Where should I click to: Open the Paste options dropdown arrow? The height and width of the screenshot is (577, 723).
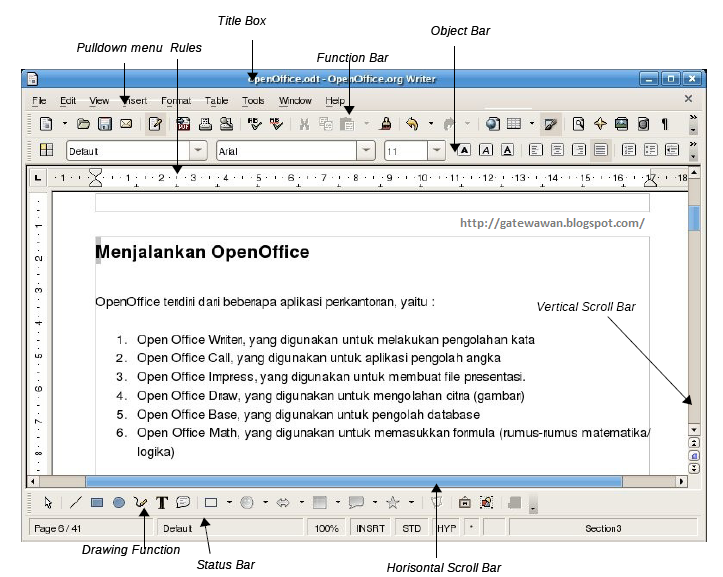367,123
